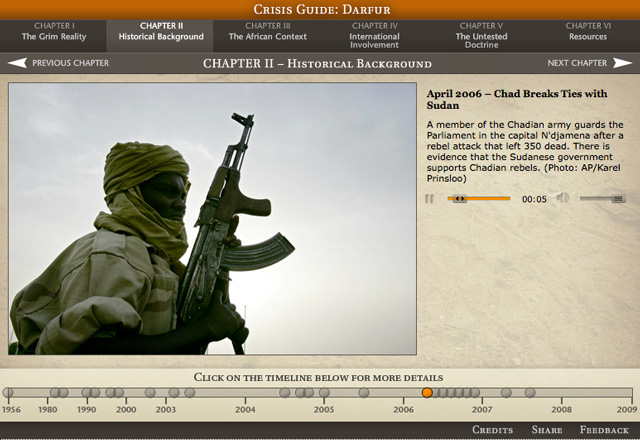Mute audio with the speaker icon
The image size is (640, 441).
point(563,199)
